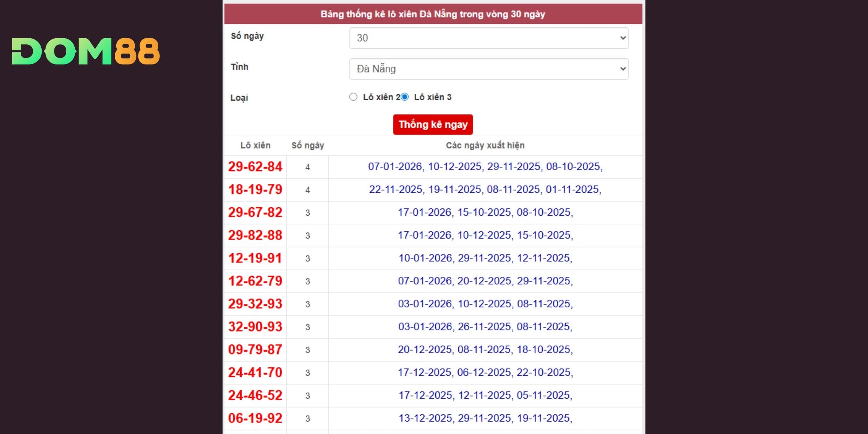The image size is (868, 434).
Task: Click the table title Bảng thống kê lô xiên Đà Nẵng
Action: 433,14
